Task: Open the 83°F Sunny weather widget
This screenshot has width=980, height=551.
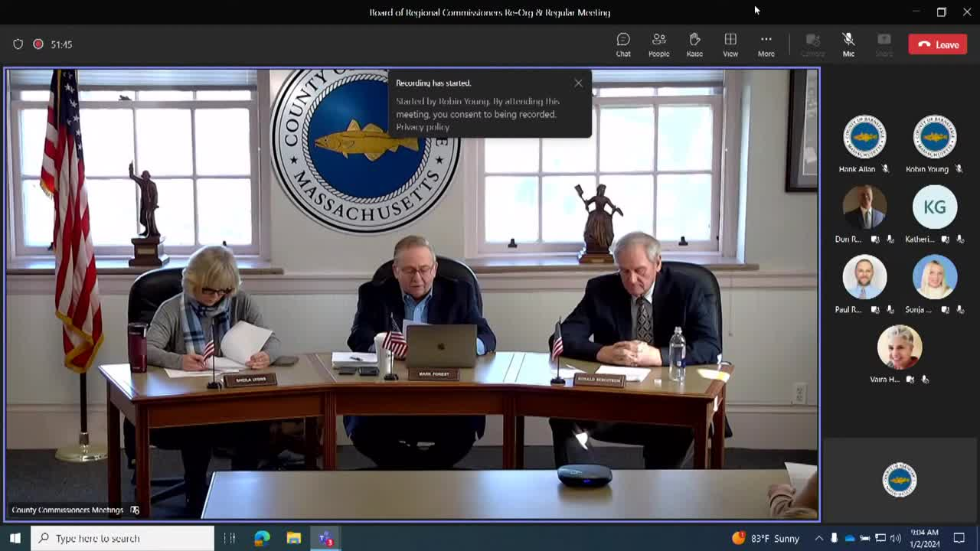Action: tap(766, 538)
